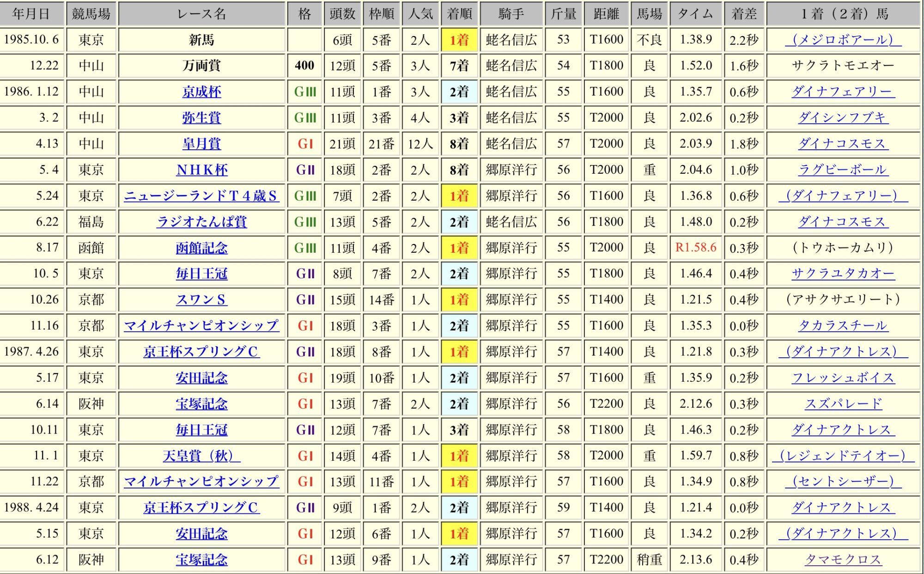The image size is (924, 574).
Task: Click the 騎手 column header
Action: [511, 14]
